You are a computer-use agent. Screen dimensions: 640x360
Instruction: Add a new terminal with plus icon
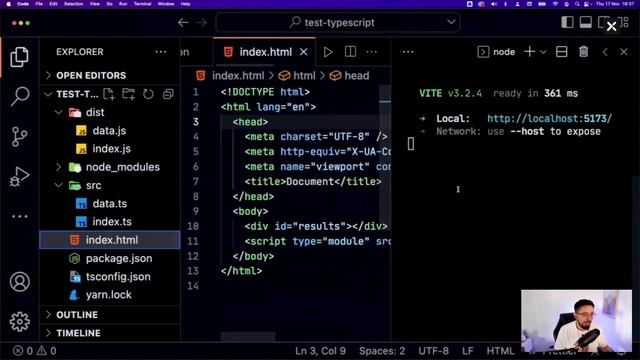click(529, 52)
